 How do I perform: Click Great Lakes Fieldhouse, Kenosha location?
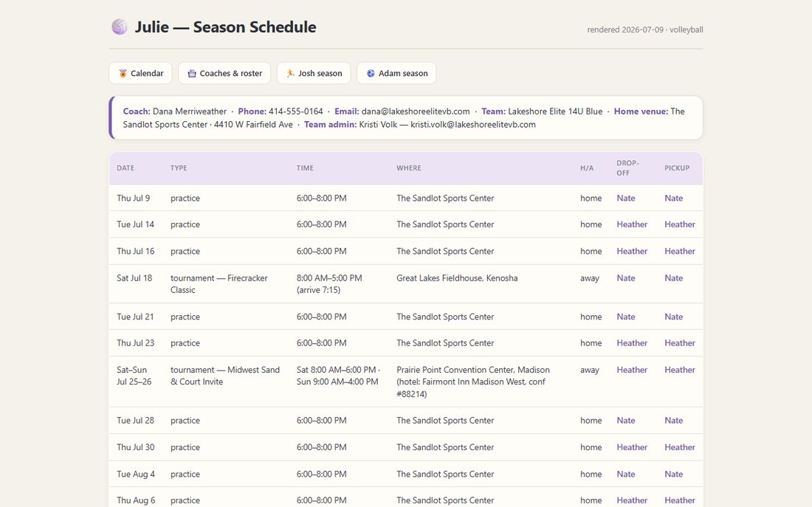[x=457, y=278]
